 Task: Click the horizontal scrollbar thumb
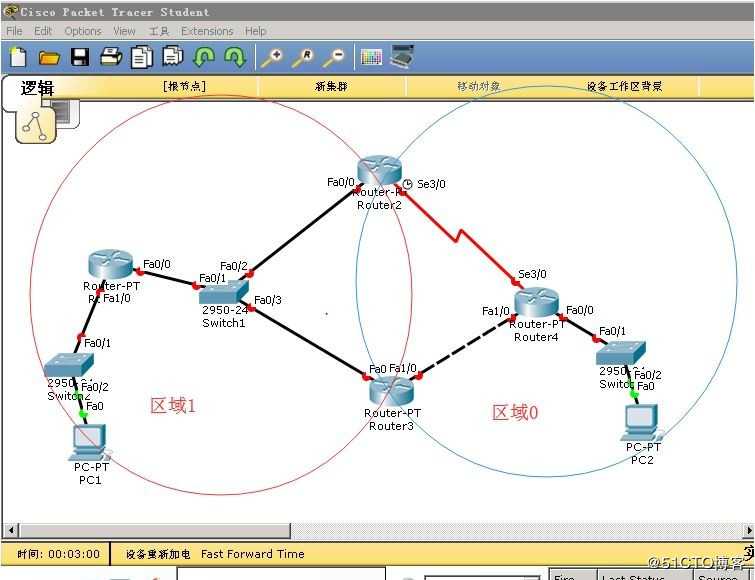tap(155, 530)
